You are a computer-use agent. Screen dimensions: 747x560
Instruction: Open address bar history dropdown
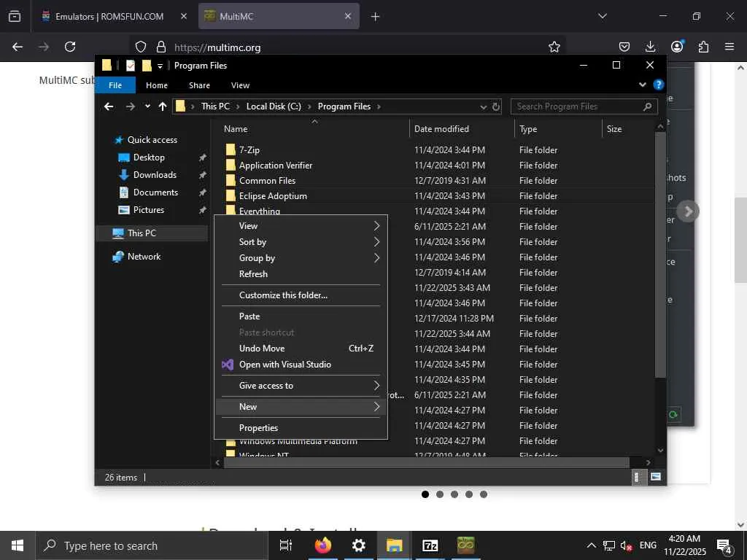coord(483,106)
